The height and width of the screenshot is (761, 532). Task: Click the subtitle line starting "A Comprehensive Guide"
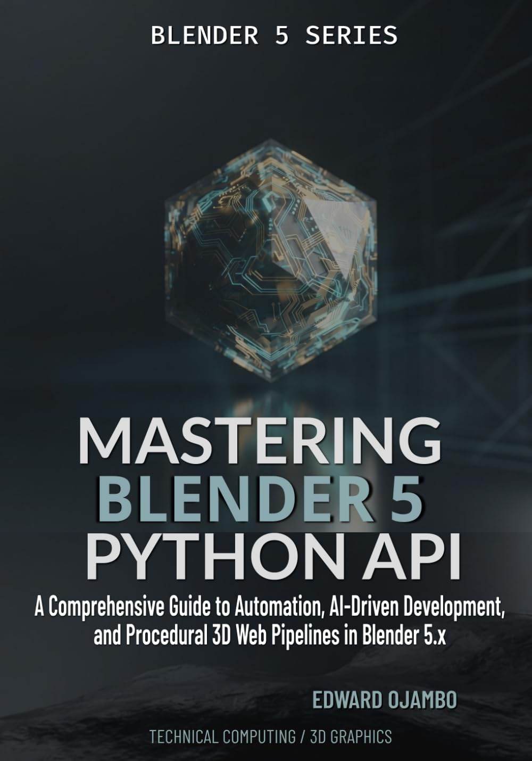point(270,608)
